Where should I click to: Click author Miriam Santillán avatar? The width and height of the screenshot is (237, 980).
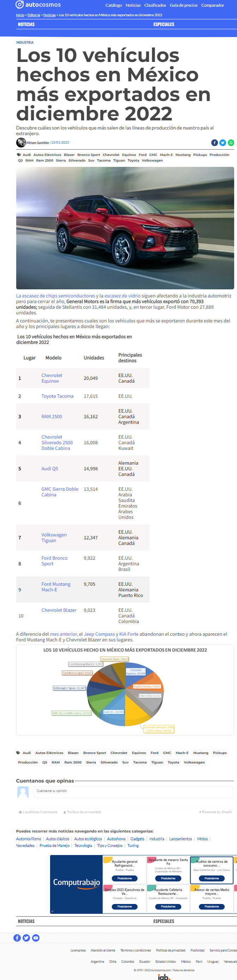[x=21, y=143]
